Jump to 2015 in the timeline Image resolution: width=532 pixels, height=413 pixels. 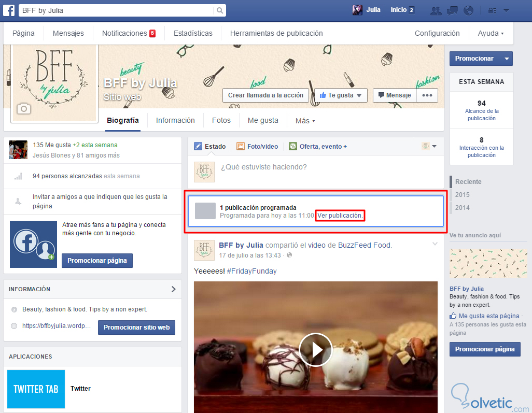(462, 195)
